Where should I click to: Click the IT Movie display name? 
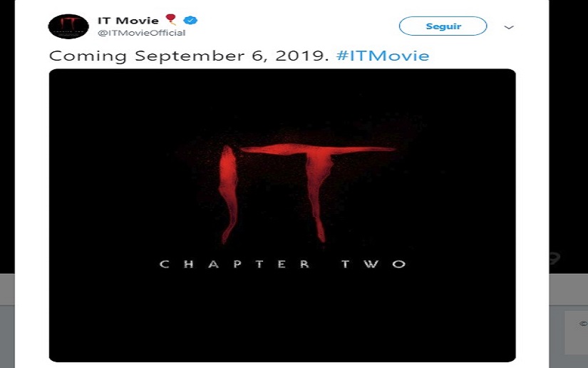click(128, 20)
